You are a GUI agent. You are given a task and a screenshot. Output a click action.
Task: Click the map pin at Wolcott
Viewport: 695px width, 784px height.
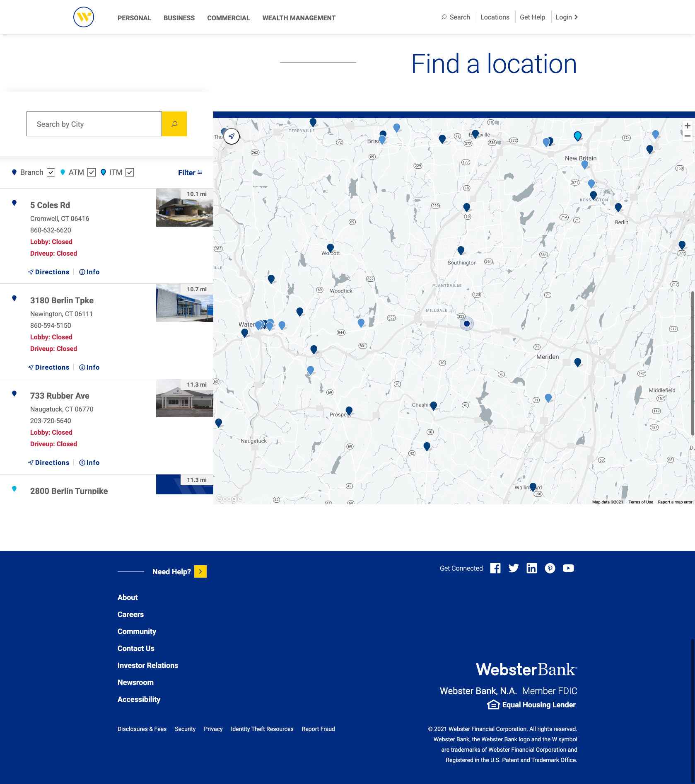pos(331,248)
